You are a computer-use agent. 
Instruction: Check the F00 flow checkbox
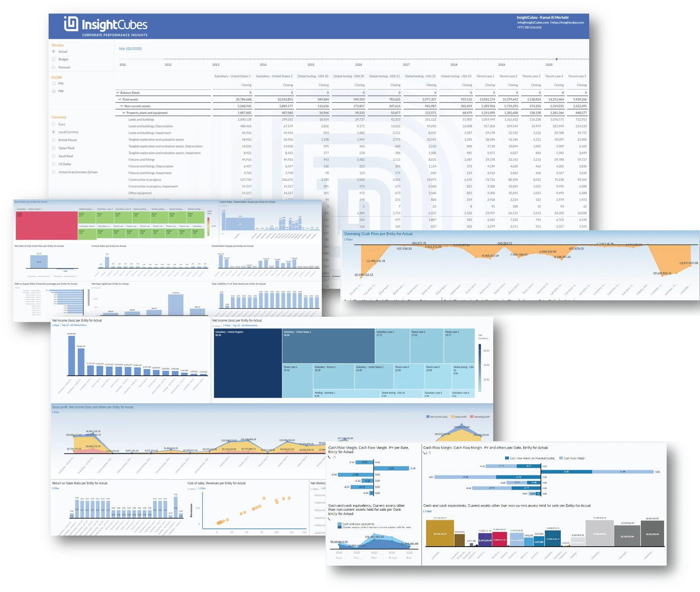(54, 83)
